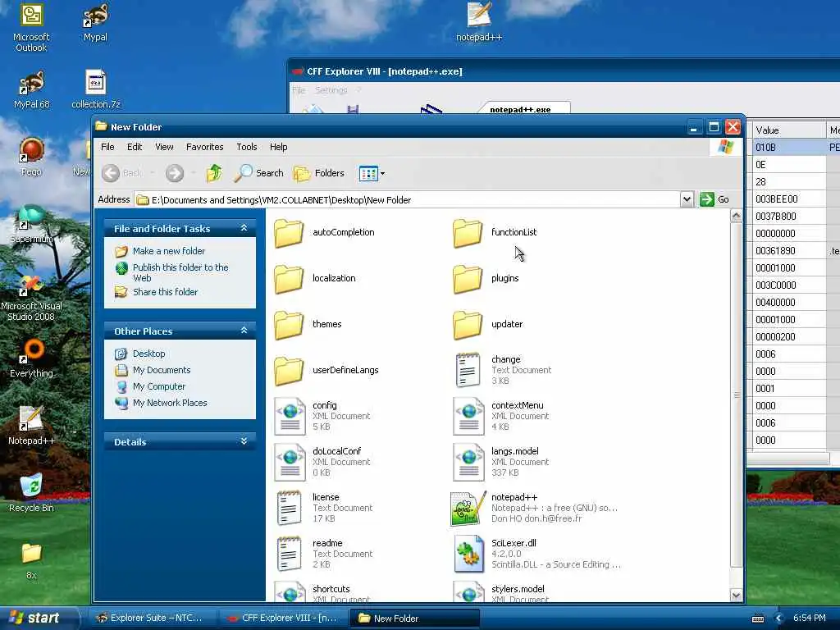Toggle the Folders pane button
Image resolution: width=840 pixels, height=630 pixels.
point(319,173)
